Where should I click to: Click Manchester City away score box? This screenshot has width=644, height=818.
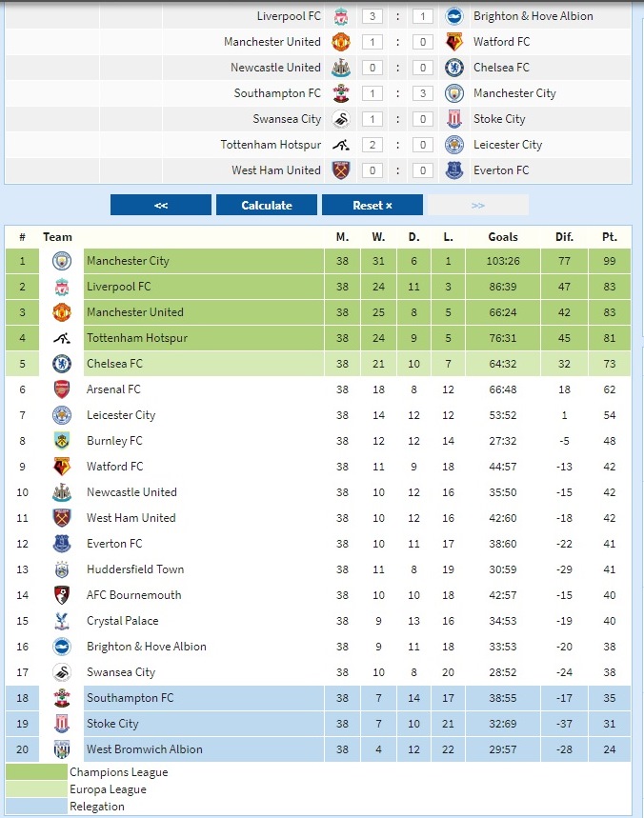(x=424, y=93)
